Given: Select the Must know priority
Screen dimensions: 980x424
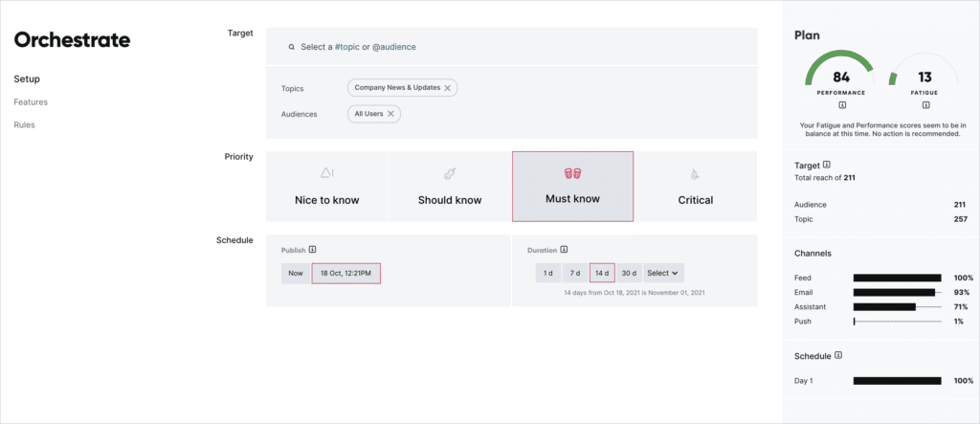Looking at the screenshot, I should coord(572,187).
